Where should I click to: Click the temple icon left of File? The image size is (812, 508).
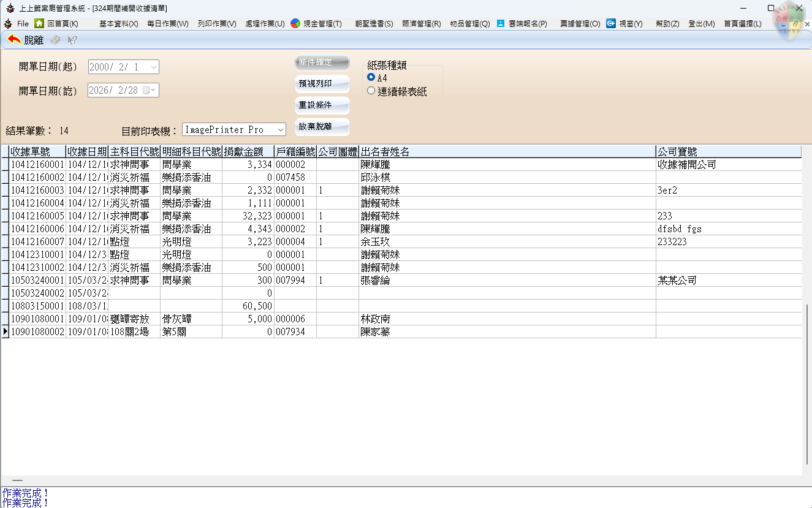pyautogui.click(x=8, y=23)
